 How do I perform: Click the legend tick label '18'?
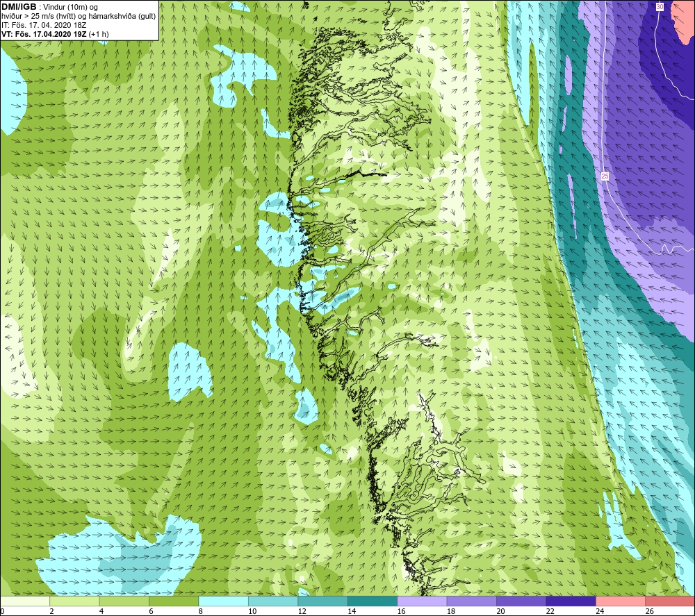[x=451, y=611]
